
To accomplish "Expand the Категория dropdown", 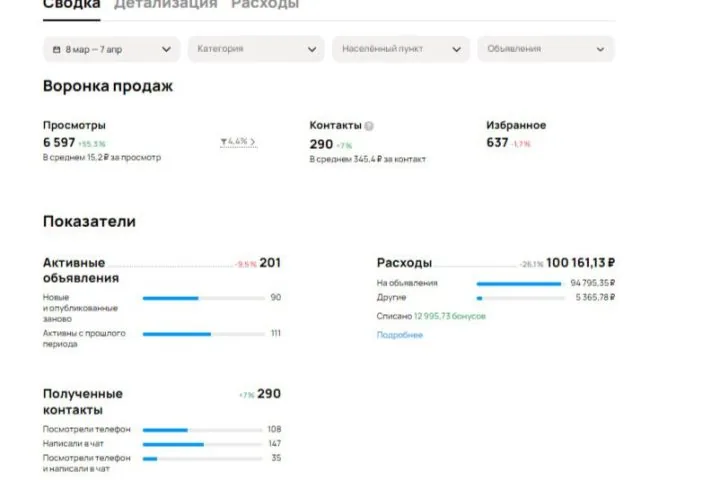I will (256, 49).
